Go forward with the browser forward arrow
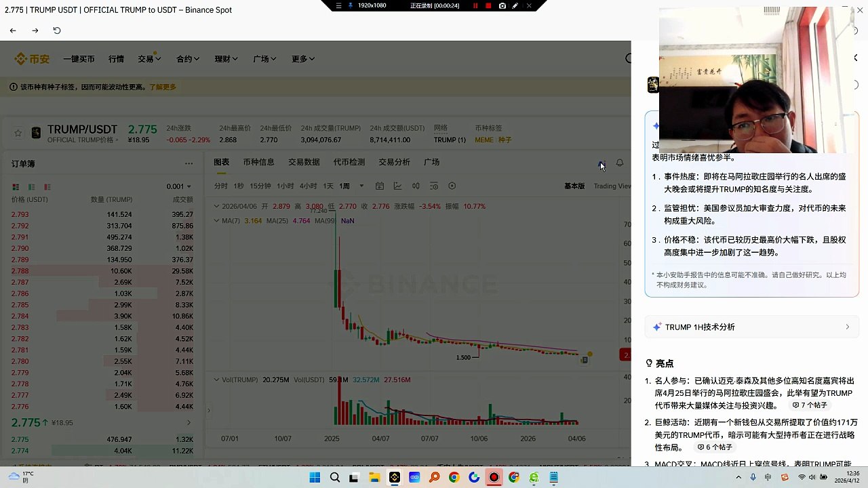Screen dimensions: 868x488 pos(35,30)
